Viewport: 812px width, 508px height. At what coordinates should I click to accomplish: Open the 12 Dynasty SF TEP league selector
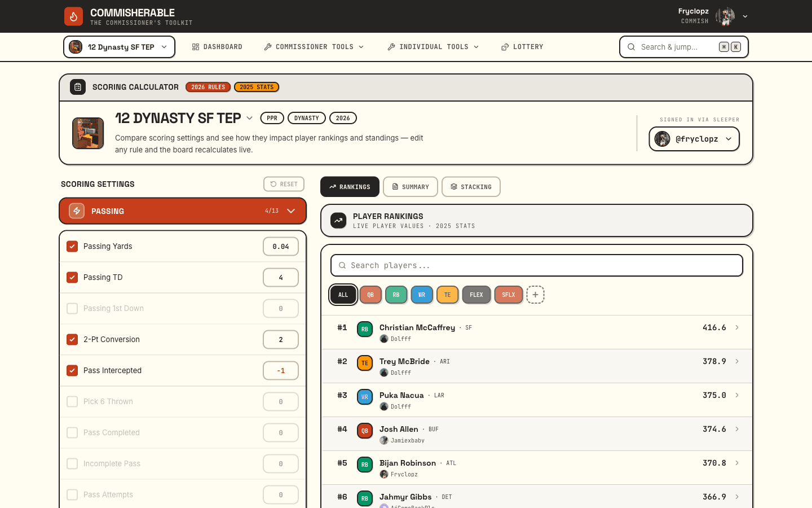point(119,47)
